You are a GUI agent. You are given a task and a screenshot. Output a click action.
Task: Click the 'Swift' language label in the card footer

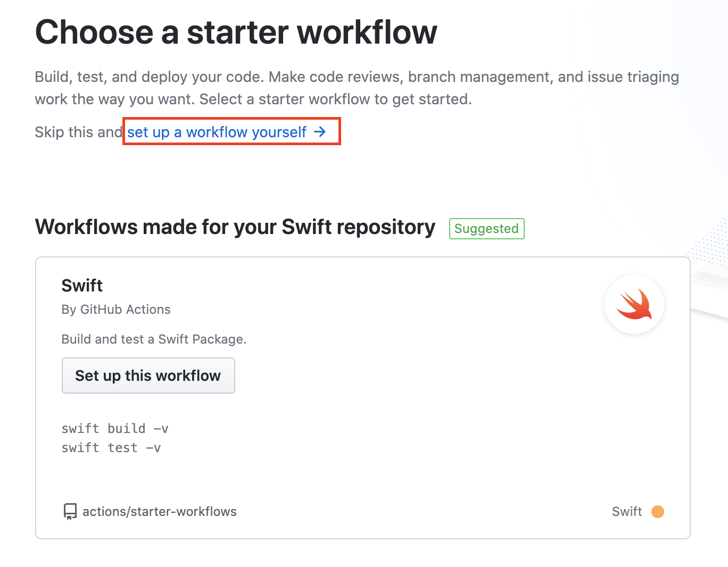[x=627, y=512]
